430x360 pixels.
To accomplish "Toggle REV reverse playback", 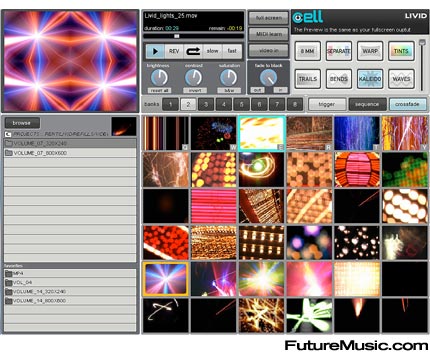I will pyautogui.click(x=174, y=51).
